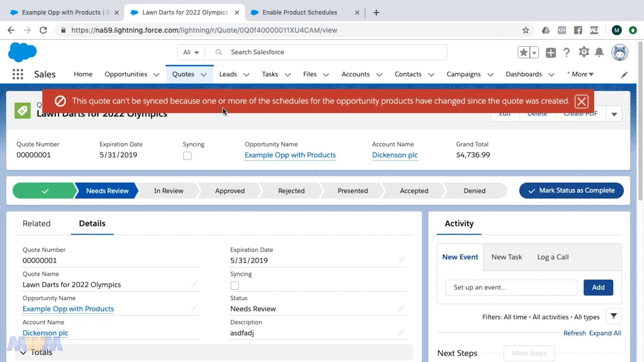
Task: Click the Help question mark icon
Action: (567, 52)
